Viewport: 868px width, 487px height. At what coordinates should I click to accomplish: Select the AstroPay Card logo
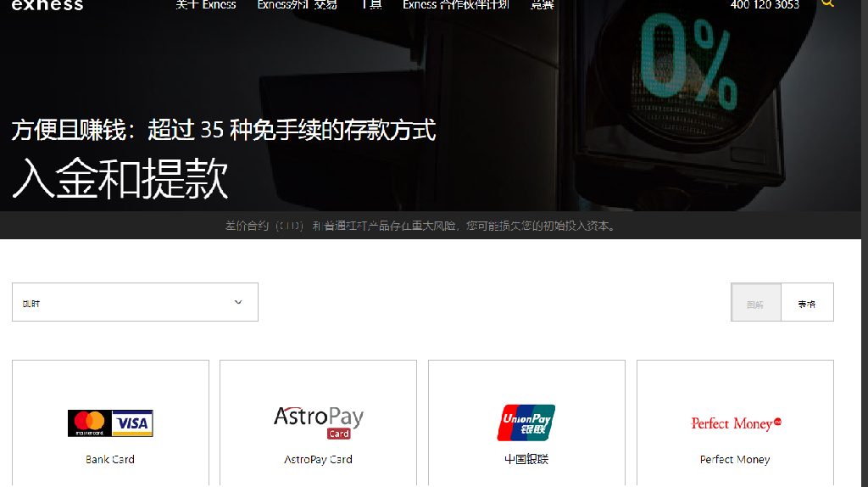point(319,423)
